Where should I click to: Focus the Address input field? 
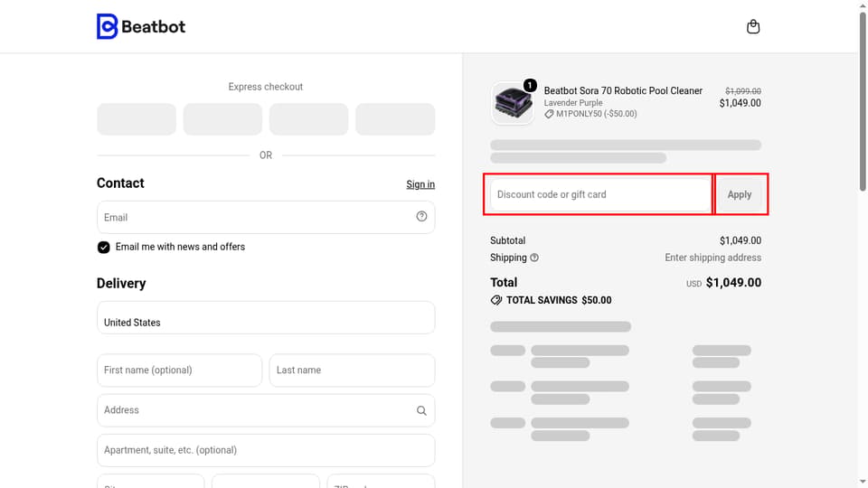click(266, 410)
